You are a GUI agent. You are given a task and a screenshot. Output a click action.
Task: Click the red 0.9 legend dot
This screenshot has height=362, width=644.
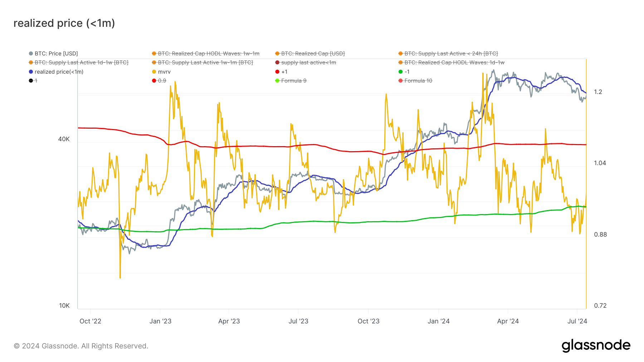[154, 81]
